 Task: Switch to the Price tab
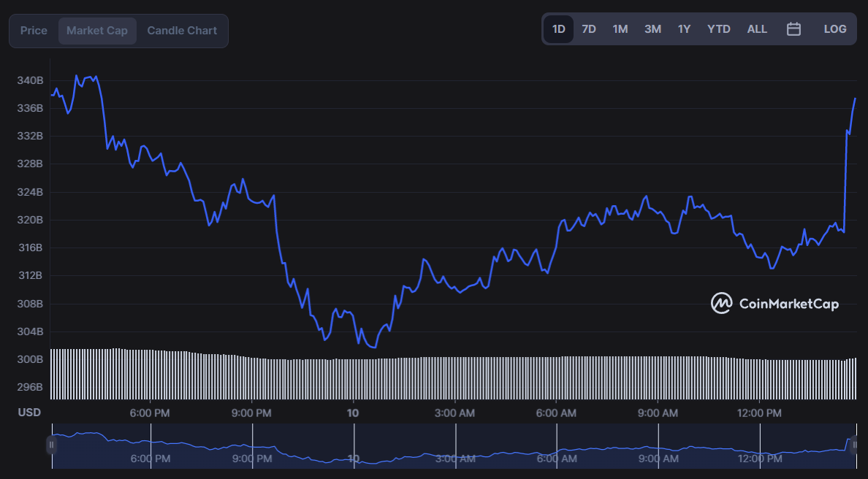pyautogui.click(x=34, y=31)
